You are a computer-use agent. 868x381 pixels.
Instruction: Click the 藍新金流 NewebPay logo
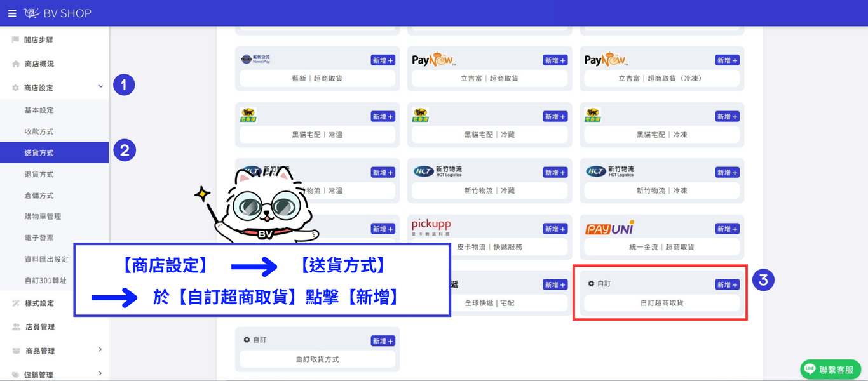(255, 60)
